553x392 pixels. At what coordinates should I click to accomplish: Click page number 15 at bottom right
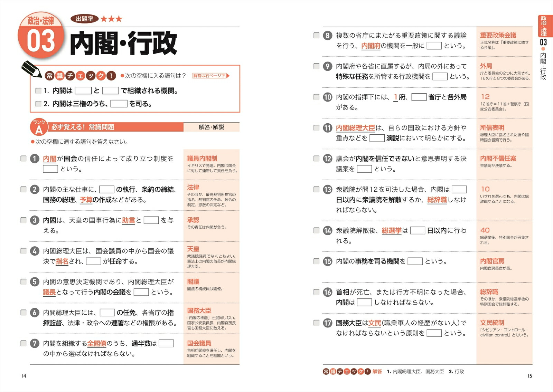click(x=529, y=376)
